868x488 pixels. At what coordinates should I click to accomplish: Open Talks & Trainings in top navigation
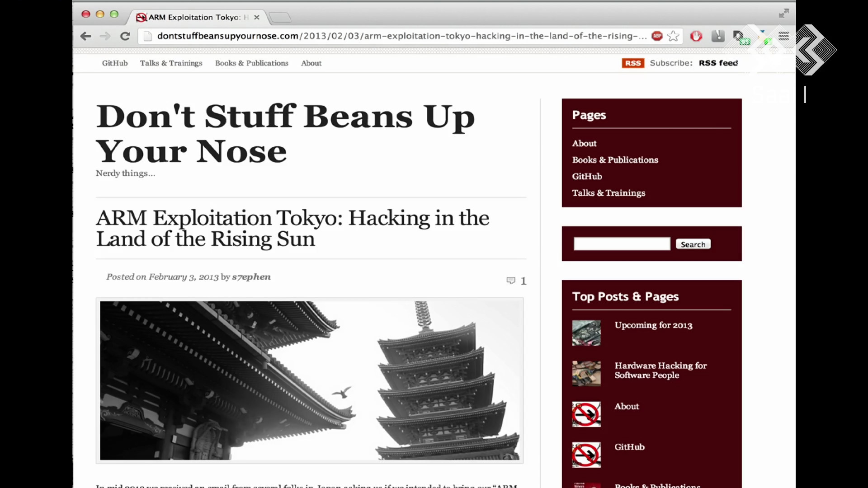(x=171, y=63)
